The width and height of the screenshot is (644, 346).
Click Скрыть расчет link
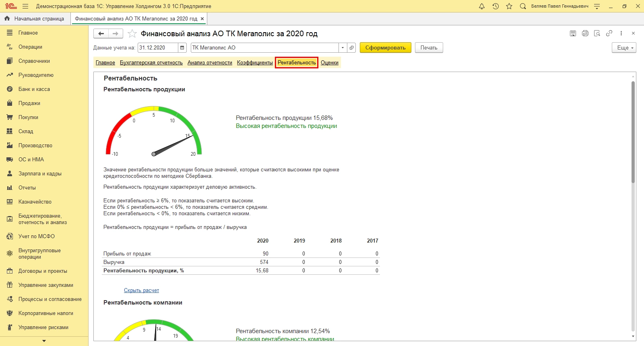[141, 290]
